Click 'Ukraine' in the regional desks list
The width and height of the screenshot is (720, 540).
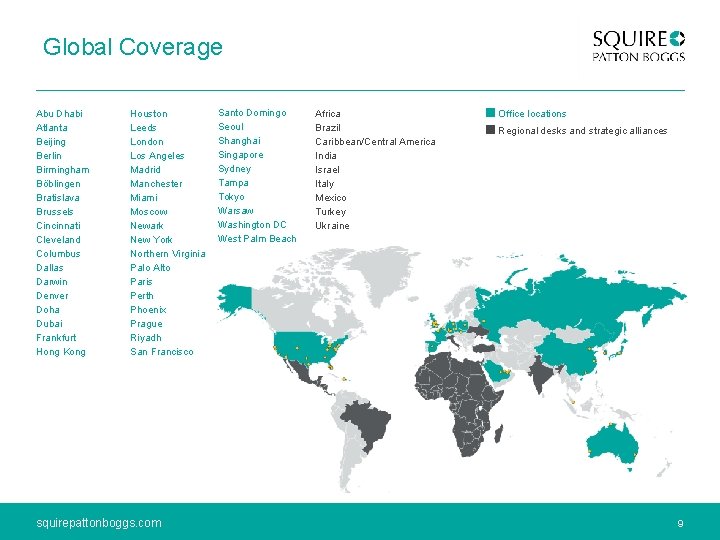point(332,225)
